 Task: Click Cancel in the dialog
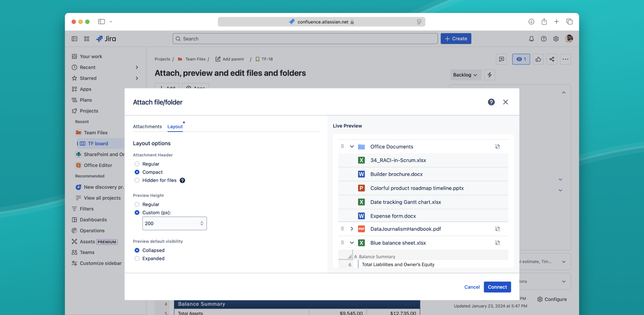pos(472,287)
